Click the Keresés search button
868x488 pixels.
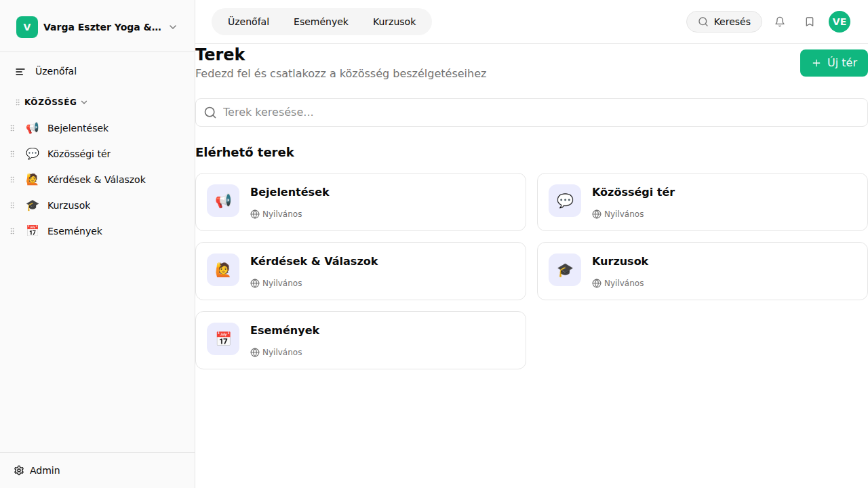[x=724, y=22]
